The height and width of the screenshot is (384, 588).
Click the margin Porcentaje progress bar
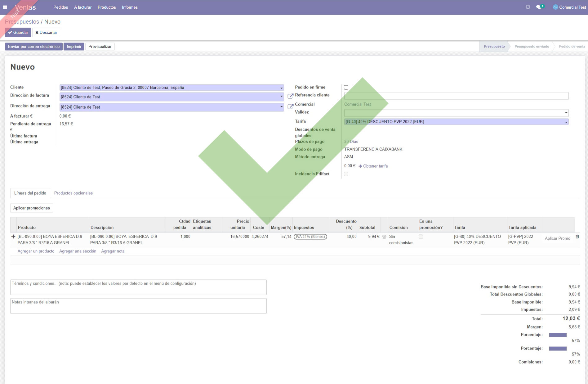click(558, 335)
